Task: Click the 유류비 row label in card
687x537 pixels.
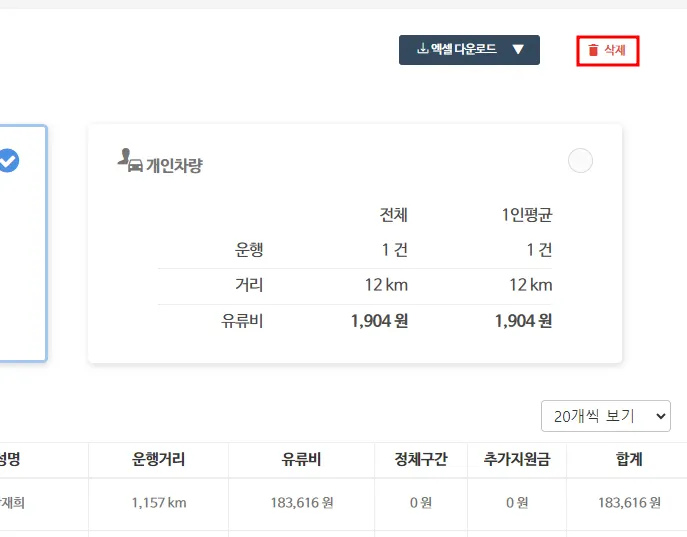Action: pos(242,321)
